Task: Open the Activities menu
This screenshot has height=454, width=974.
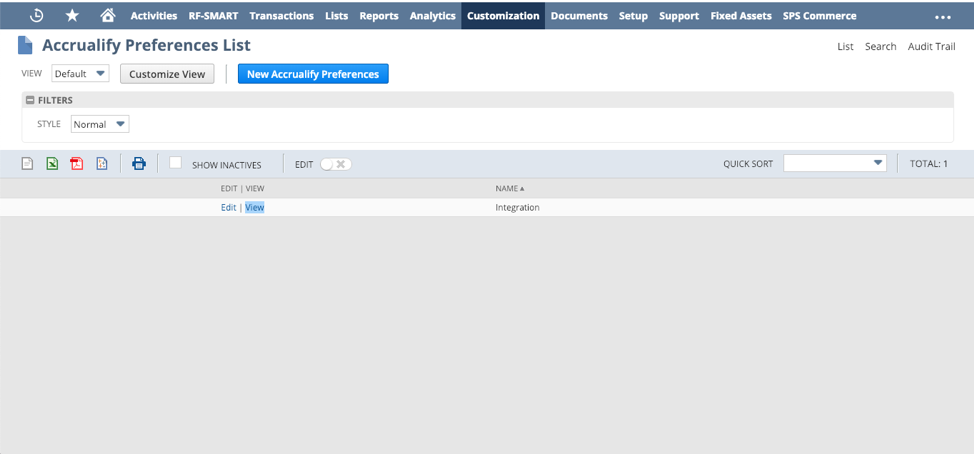Action: (x=153, y=16)
